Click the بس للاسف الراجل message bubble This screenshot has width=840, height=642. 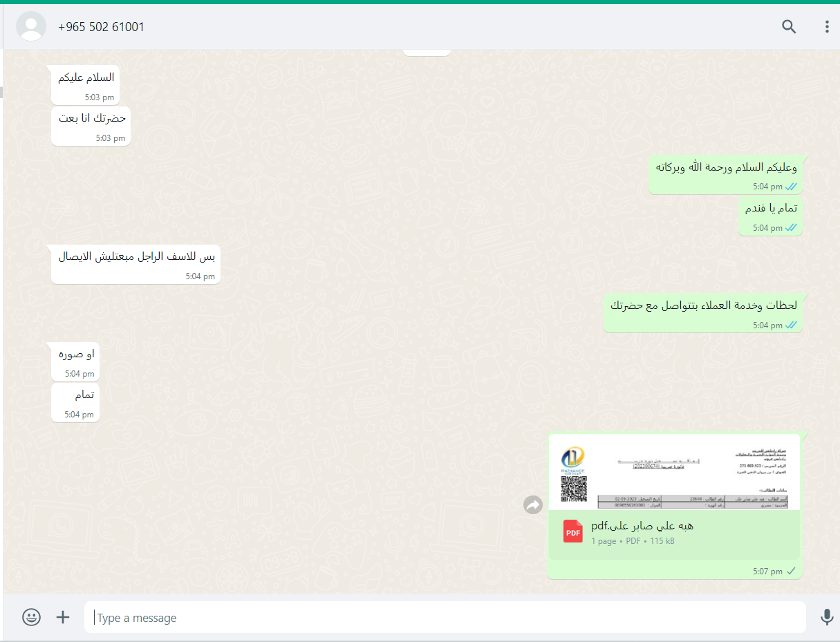[x=136, y=264]
